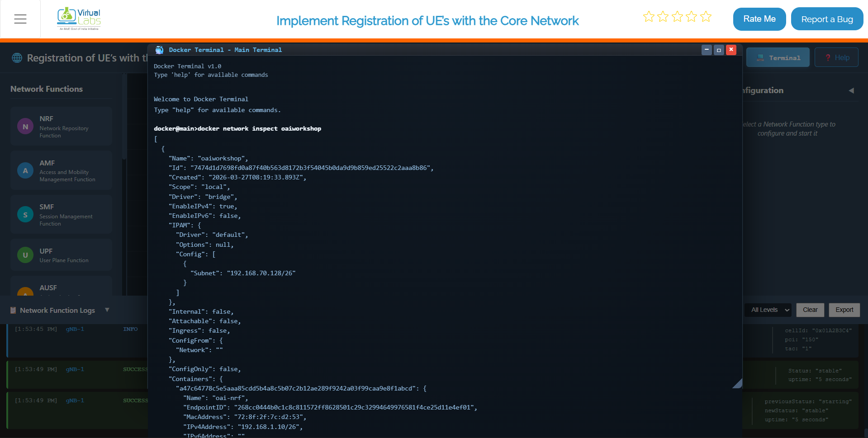868x438 pixels.
Task: Rate with the third star
Action: pos(677,17)
